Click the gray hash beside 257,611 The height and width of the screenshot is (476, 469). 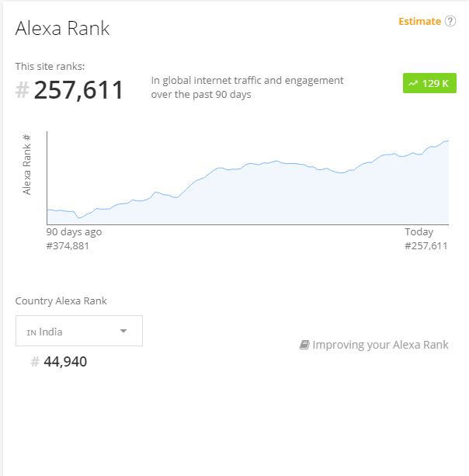(x=23, y=90)
